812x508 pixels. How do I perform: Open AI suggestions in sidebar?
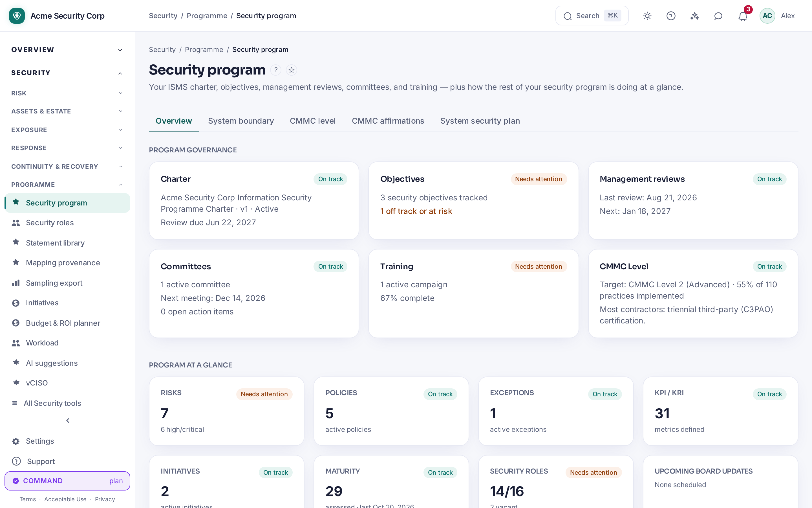point(67,363)
